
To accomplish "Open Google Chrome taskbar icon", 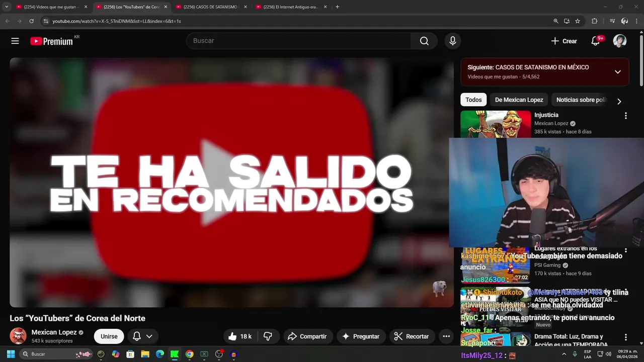I will (189, 354).
